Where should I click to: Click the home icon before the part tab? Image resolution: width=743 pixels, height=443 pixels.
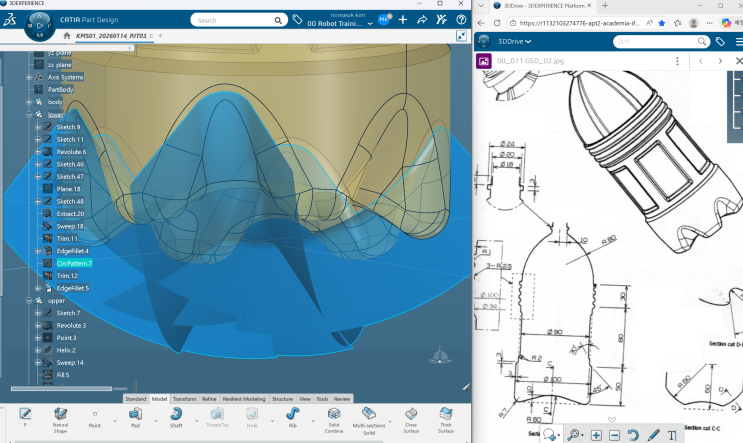[x=67, y=36]
